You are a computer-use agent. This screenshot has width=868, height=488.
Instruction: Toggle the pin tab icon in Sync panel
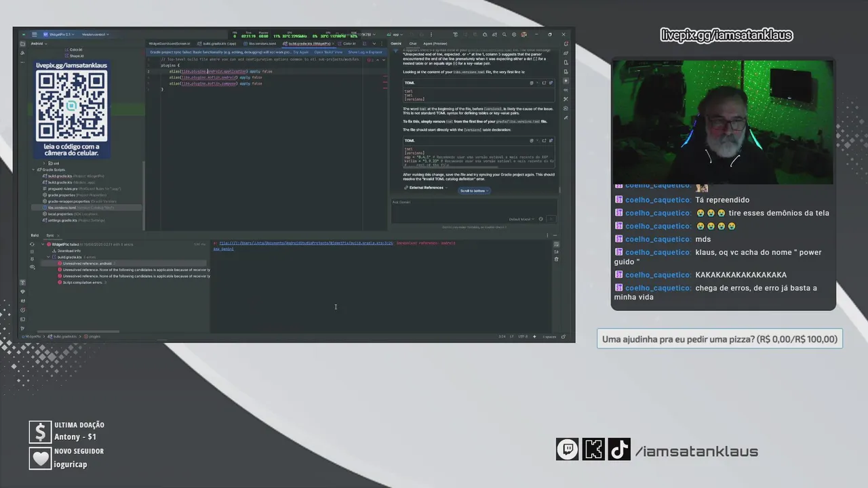coord(32,259)
